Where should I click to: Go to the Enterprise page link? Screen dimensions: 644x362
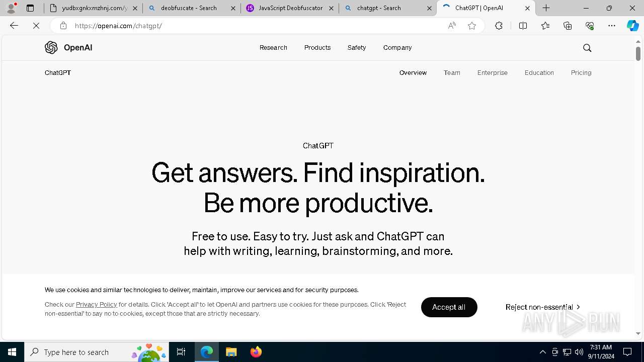click(493, 73)
